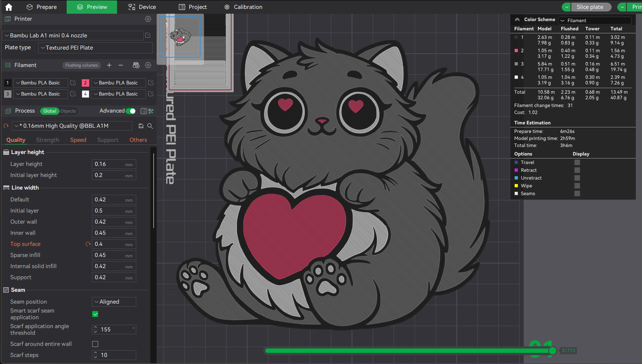Click the Printer panel icon

[8, 19]
